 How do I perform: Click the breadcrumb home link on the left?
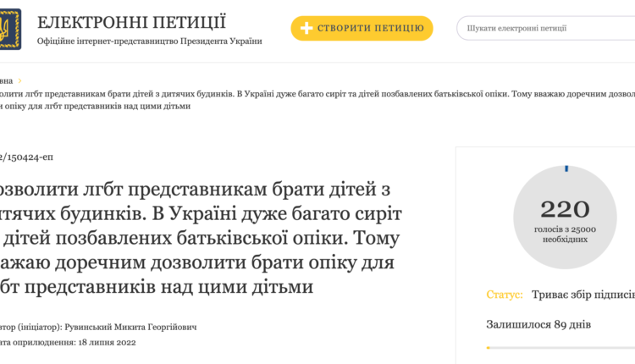click(x=5, y=81)
